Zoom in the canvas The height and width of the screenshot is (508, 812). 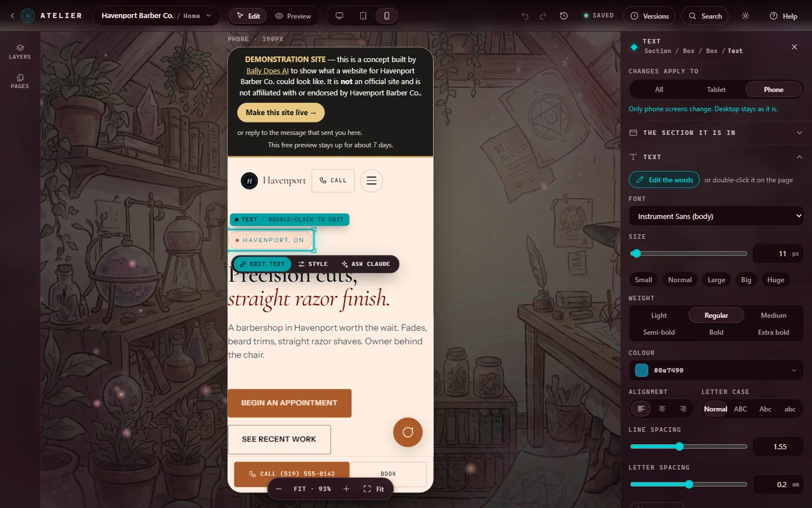[346, 489]
